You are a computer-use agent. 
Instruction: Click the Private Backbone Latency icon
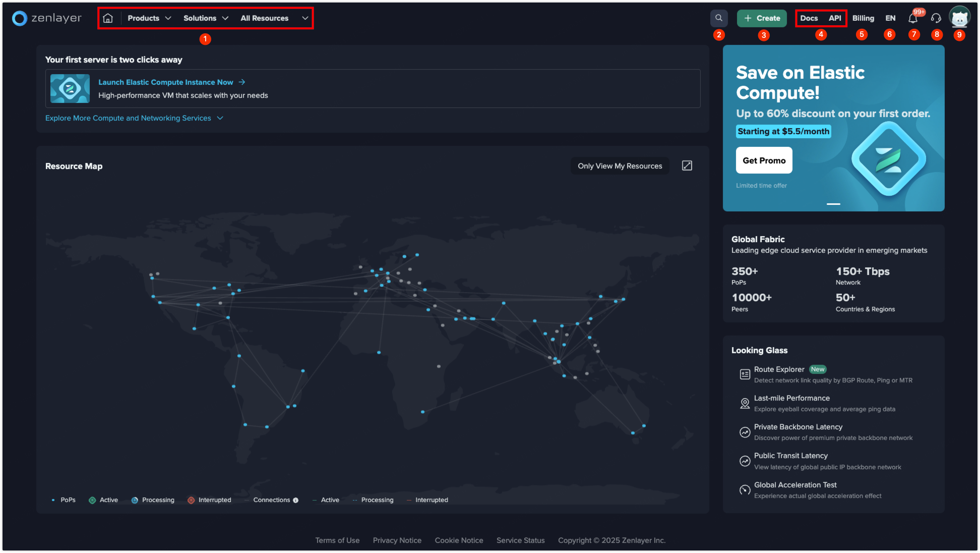pyautogui.click(x=745, y=432)
